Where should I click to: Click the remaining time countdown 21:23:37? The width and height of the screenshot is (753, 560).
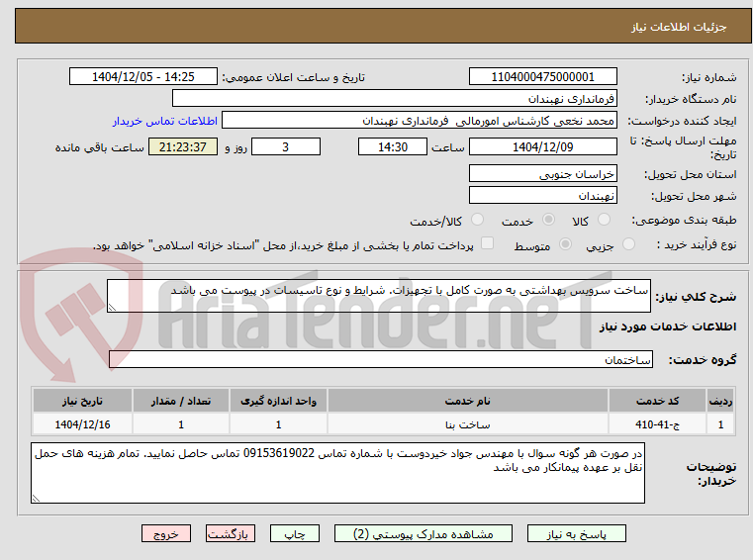click(x=182, y=146)
